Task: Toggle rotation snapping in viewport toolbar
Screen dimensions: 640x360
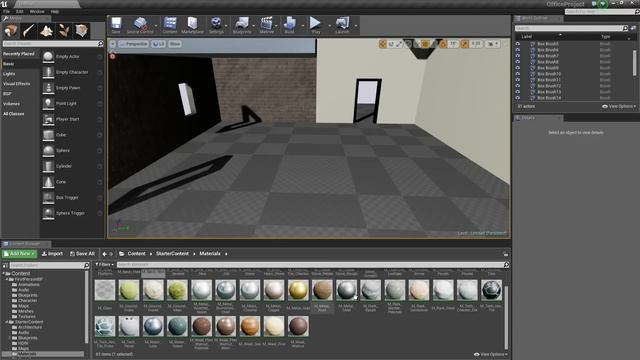Action: pyautogui.click(x=443, y=44)
